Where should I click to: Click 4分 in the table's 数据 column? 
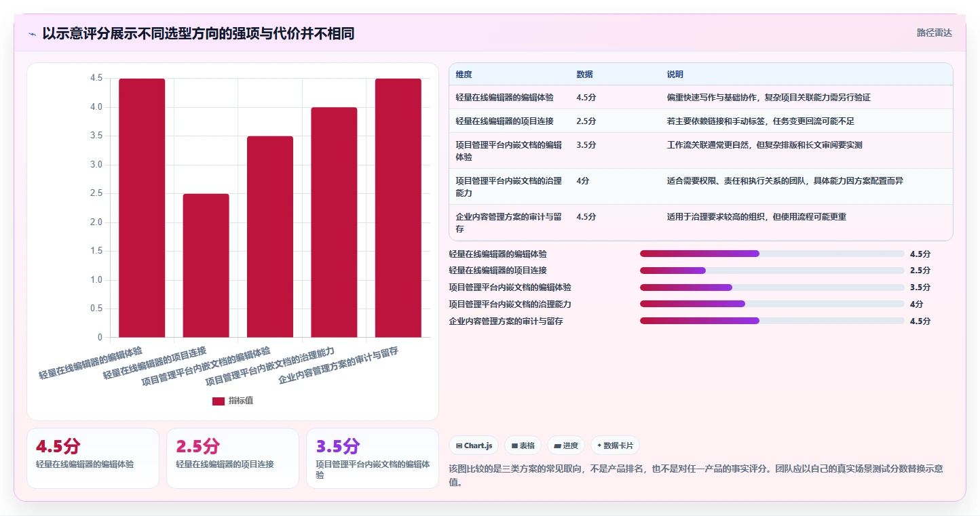click(x=583, y=181)
